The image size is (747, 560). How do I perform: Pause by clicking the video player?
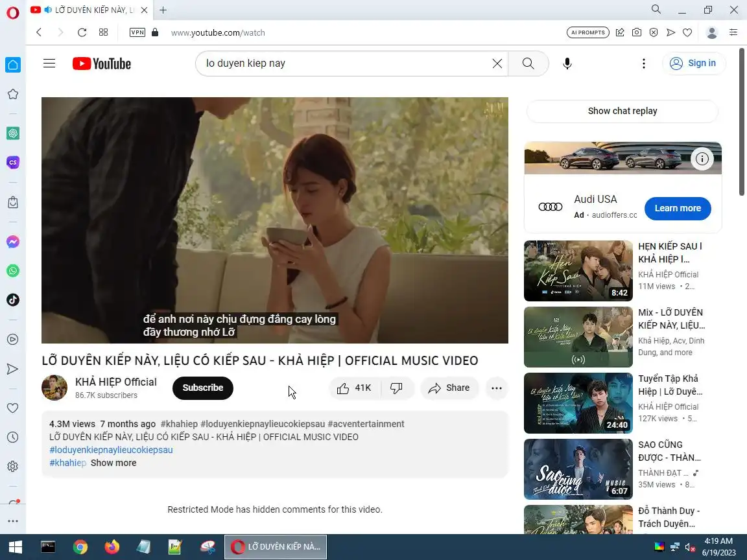(275, 220)
